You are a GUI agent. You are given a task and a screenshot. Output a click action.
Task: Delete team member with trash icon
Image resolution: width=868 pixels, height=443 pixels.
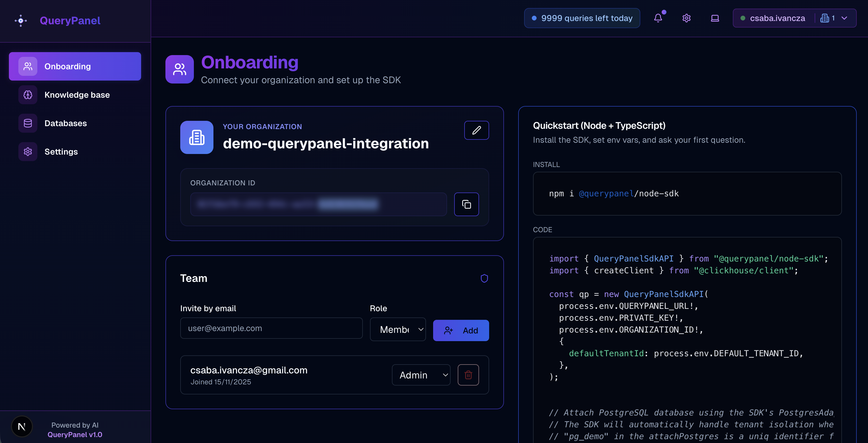468,375
